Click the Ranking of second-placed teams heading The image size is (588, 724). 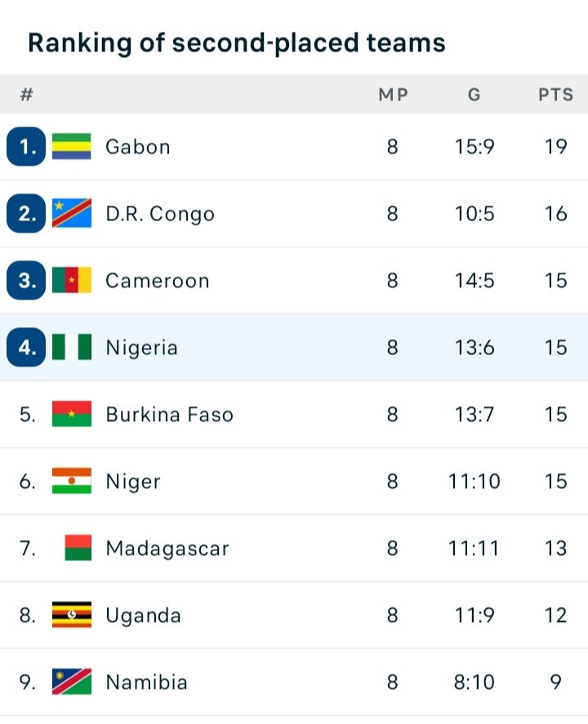pyautogui.click(x=237, y=42)
